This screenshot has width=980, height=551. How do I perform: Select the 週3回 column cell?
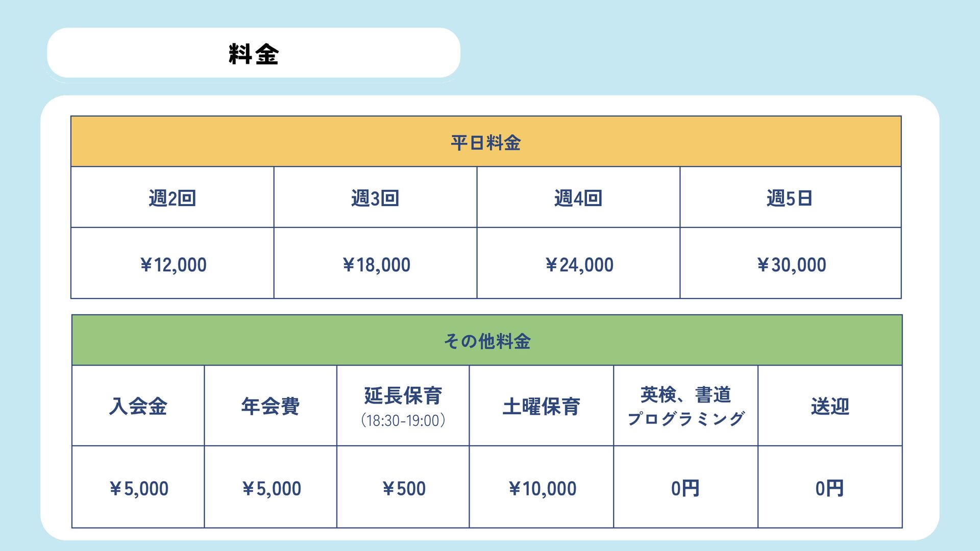375,198
